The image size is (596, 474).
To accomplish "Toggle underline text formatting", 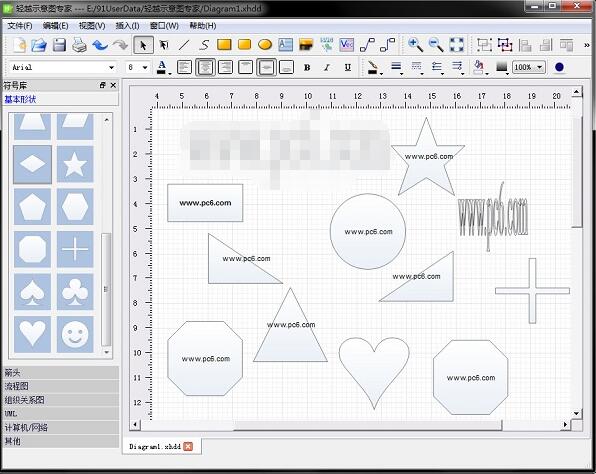I will (347, 68).
